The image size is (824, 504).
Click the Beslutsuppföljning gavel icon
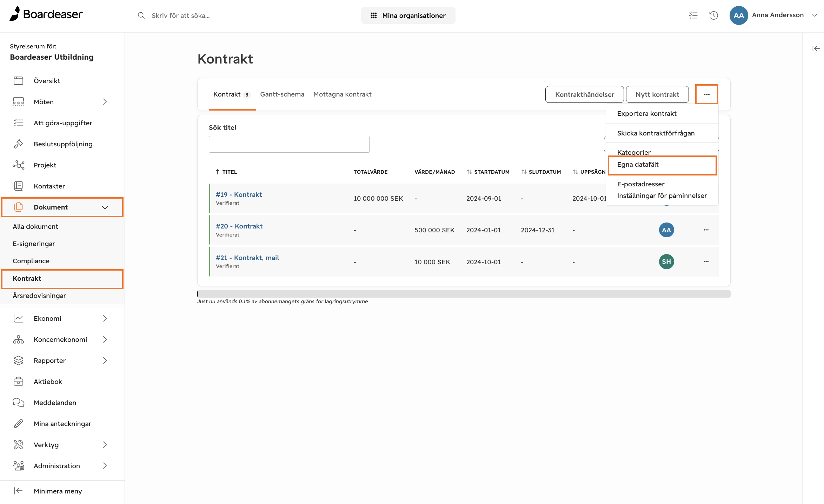[x=19, y=144]
